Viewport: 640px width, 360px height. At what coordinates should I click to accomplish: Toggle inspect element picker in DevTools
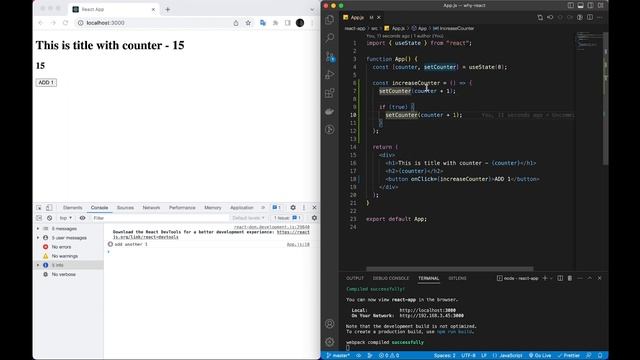[39, 208]
